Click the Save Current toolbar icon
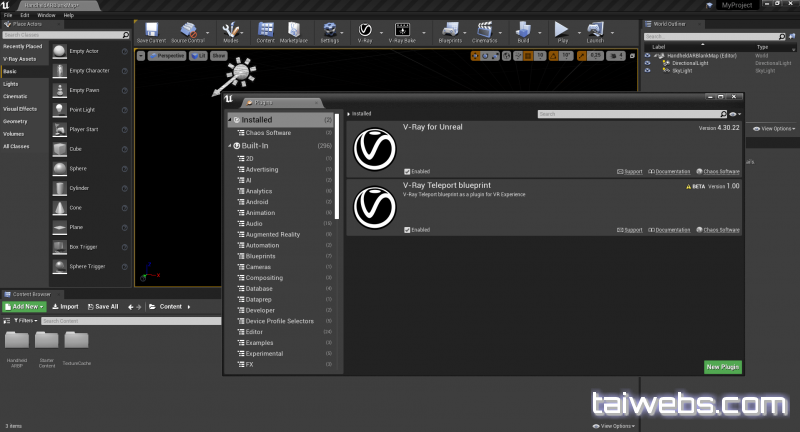Viewport: 800px width, 432px height. (151, 31)
